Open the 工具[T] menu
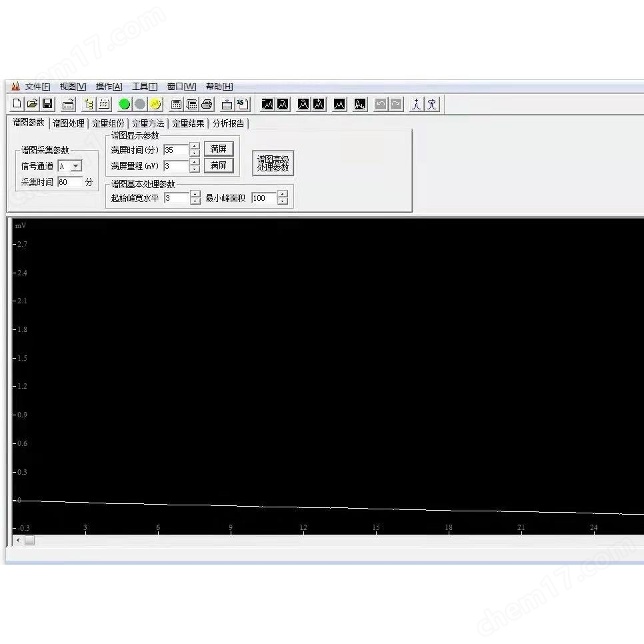 (x=145, y=87)
